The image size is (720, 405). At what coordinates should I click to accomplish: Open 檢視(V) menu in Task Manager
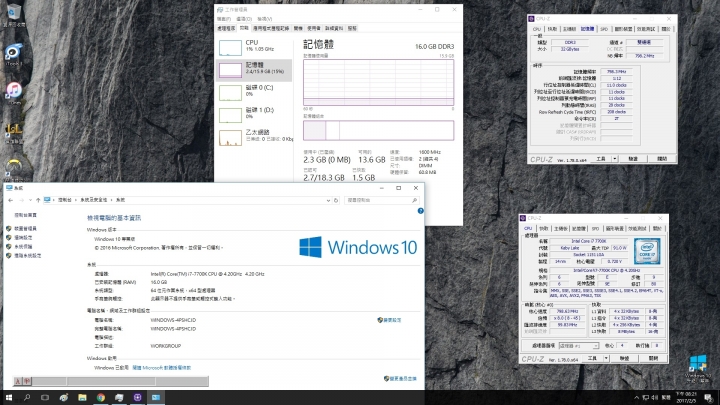(264, 19)
